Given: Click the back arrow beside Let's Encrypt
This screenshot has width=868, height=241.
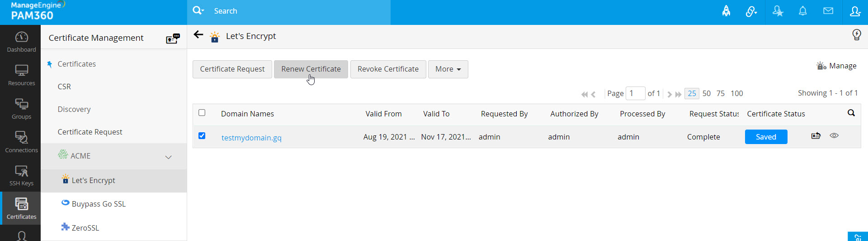Looking at the screenshot, I should (x=198, y=35).
